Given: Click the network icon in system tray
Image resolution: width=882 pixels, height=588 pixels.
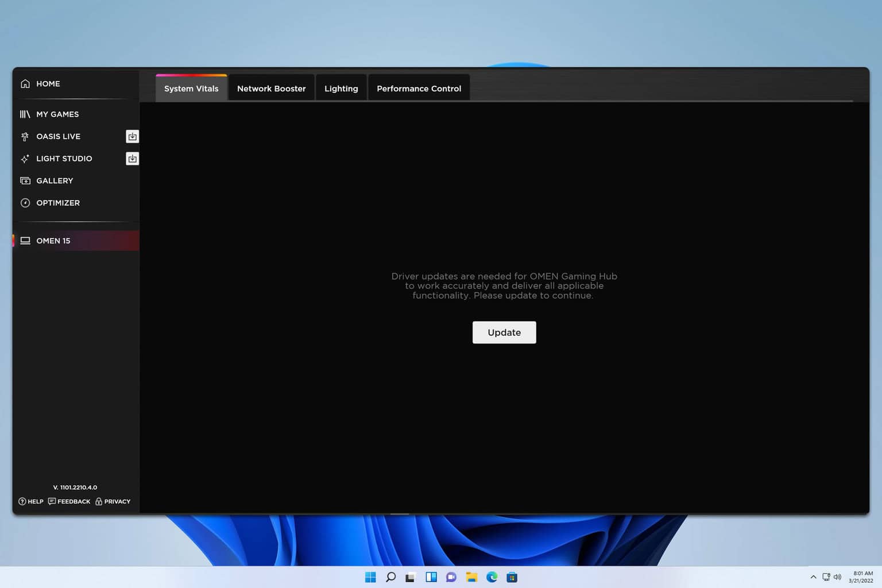Looking at the screenshot, I should click(826, 577).
